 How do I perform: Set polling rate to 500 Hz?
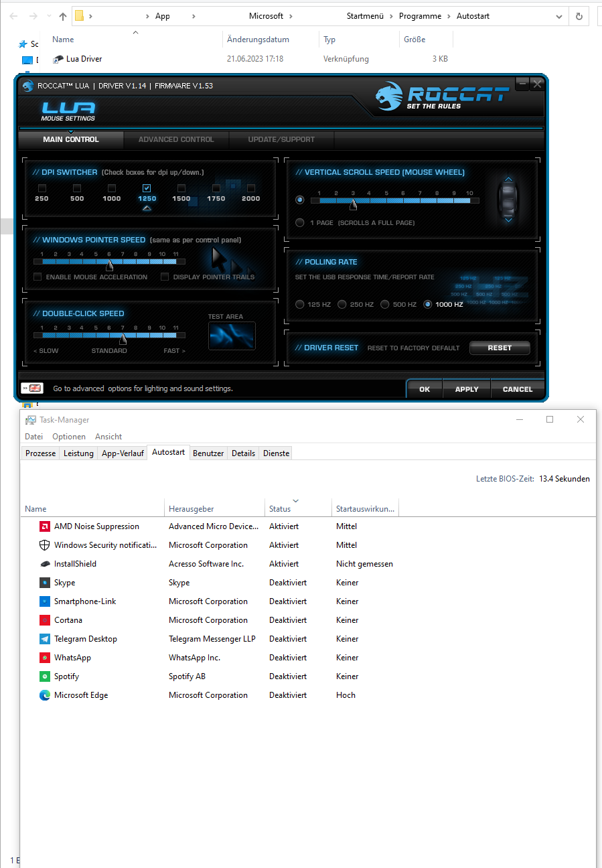point(385,304)
